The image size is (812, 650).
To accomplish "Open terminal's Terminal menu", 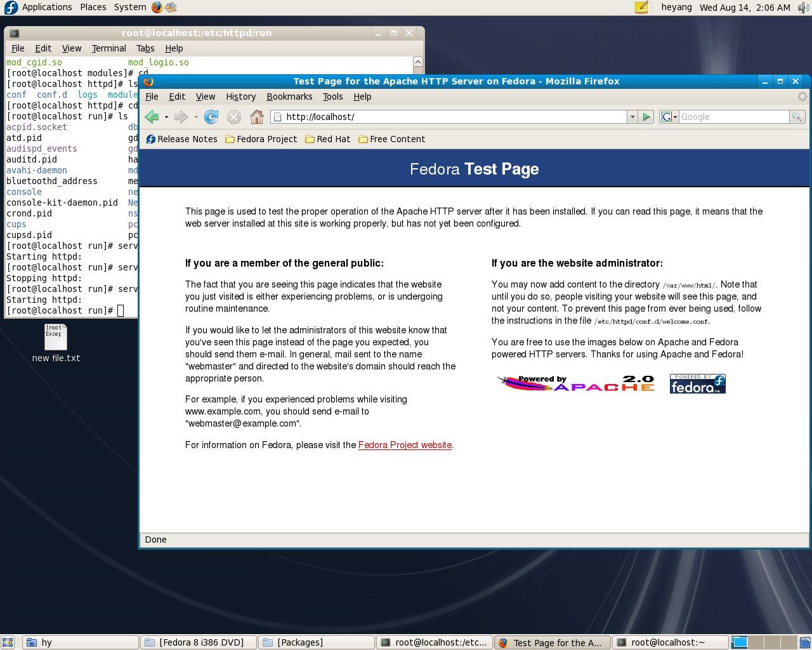I will click(109, 48).
